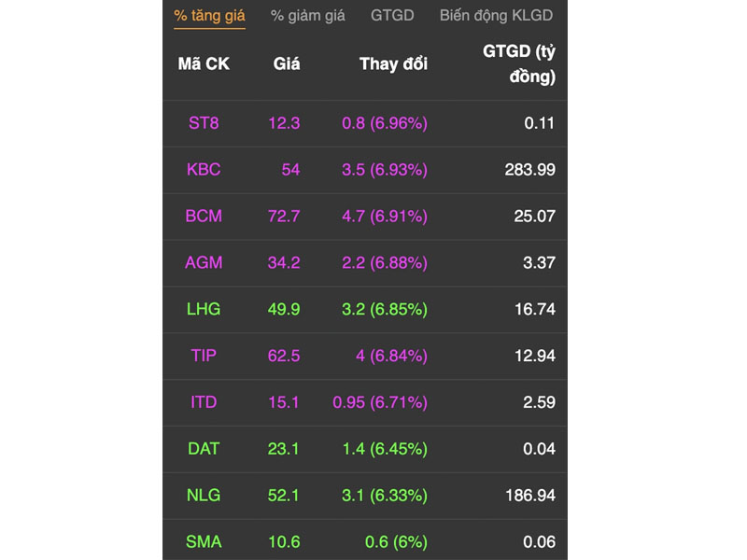Select SMA stock code
Image resolution: width=747 pixels, height=560 pixels.
tap(204, 542)
